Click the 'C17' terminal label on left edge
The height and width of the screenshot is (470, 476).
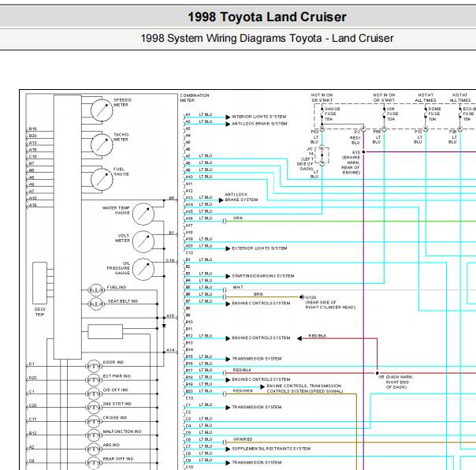click(32, 420)
